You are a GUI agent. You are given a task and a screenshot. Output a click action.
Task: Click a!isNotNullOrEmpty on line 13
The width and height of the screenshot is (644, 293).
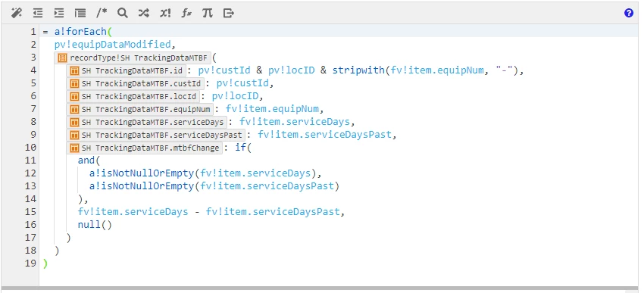(141, 186)
